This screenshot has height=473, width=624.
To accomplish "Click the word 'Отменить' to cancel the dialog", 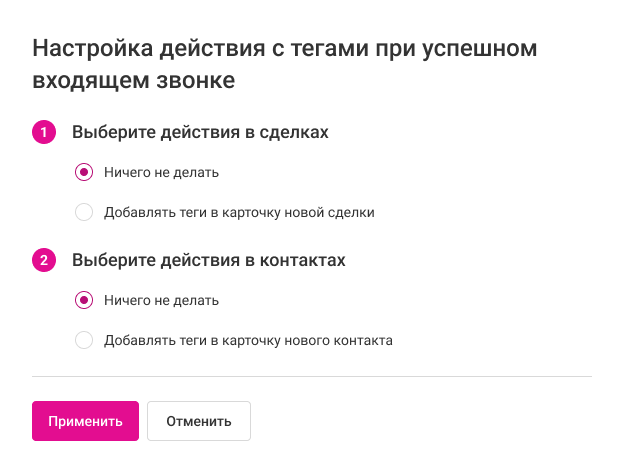I will pyautogui.click(x=199, y=421).
